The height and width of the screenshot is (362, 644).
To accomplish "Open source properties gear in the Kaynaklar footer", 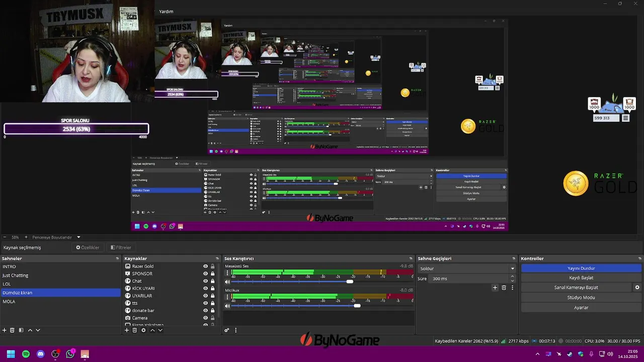I will [143, 330].
